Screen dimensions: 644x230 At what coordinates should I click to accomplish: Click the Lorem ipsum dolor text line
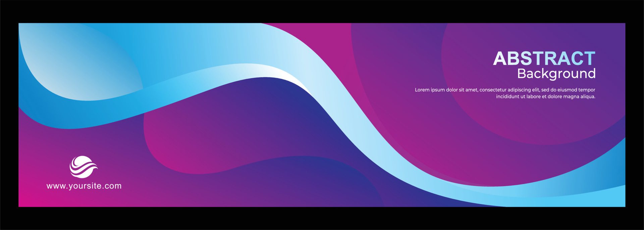[x=505, y=90]
